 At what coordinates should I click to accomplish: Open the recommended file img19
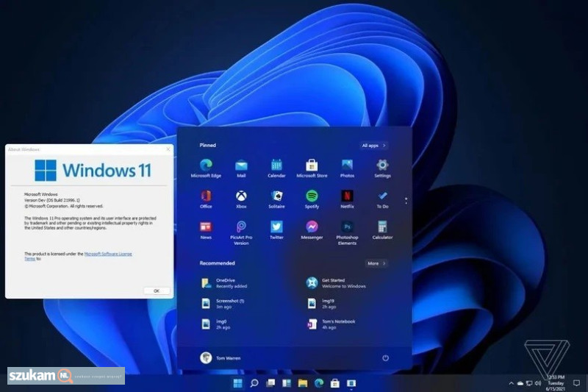pyautogui.click(x=321, y=304)
